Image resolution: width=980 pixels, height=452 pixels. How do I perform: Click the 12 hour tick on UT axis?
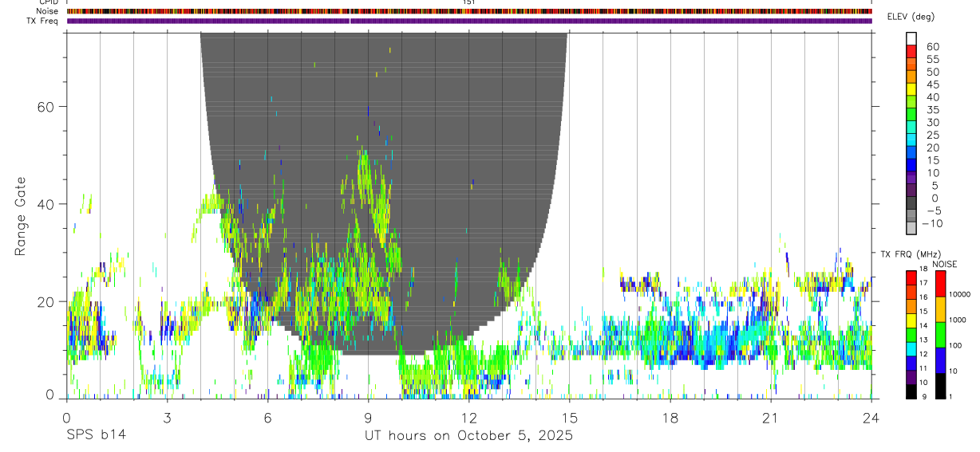click(x=468, y=418)
